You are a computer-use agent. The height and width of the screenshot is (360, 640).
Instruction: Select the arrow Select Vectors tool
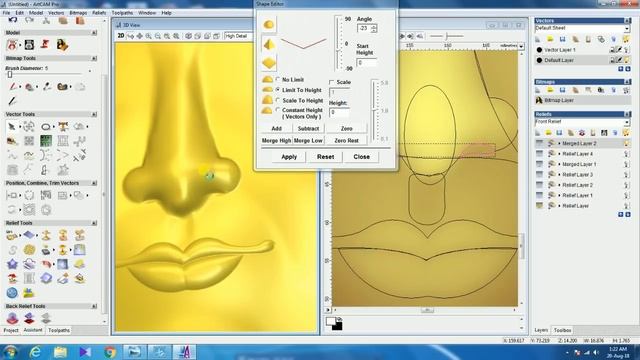(12, 127)
